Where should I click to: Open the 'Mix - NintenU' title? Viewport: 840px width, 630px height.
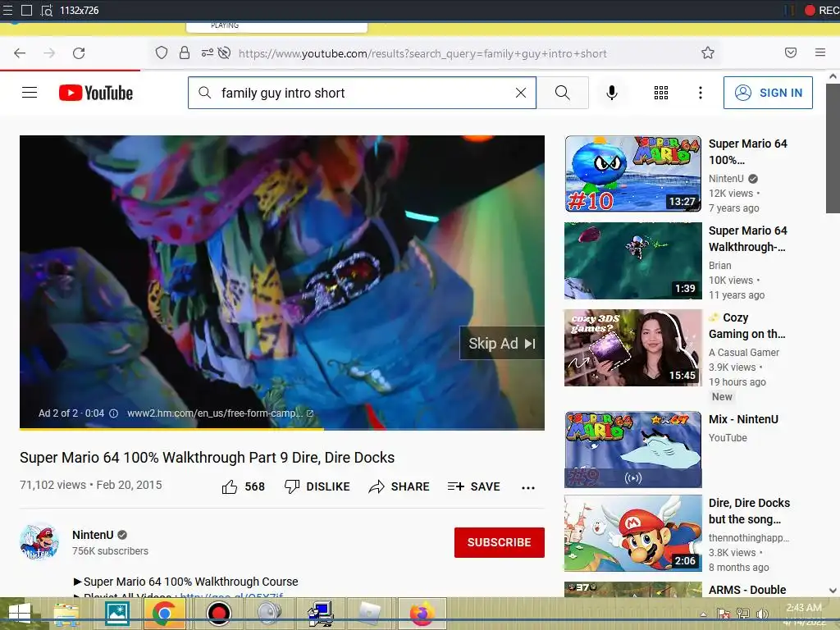743,419
